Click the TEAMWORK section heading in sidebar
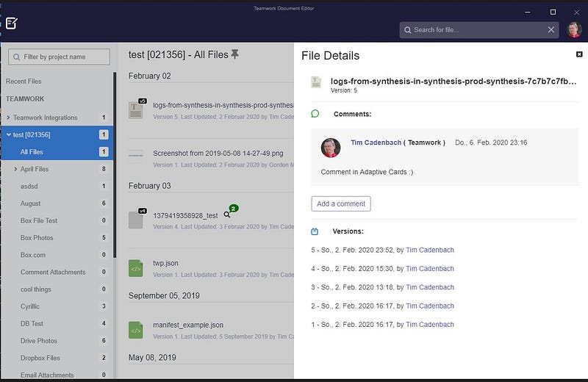The image size is (588, 382). (25, 99)
